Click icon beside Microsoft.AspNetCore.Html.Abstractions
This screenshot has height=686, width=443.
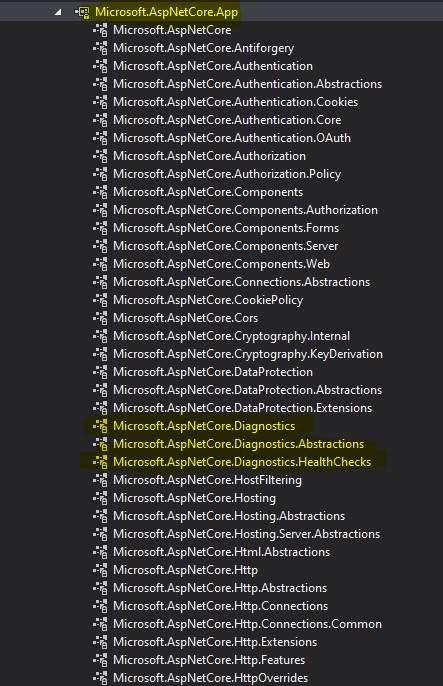(x=100, y=552)
